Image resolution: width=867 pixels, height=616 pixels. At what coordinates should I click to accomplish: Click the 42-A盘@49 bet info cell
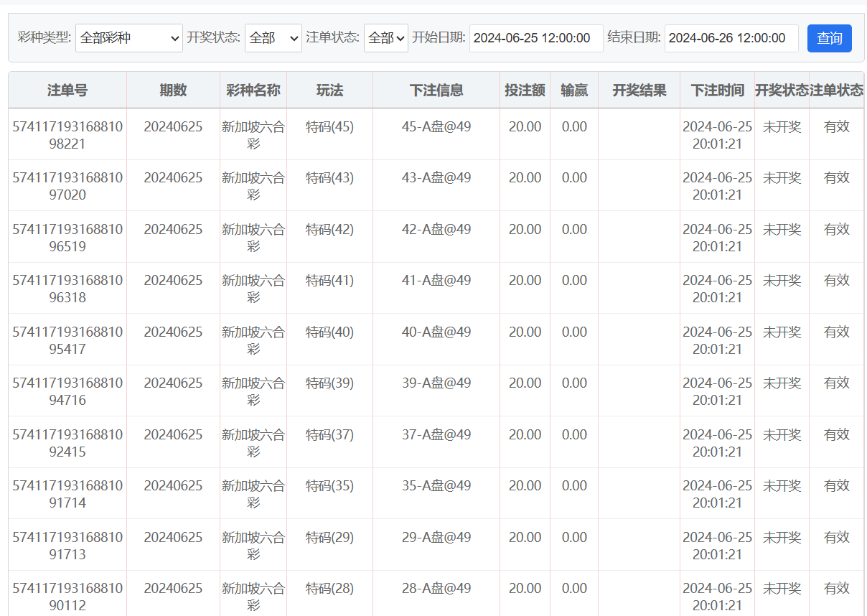coord(436,229)
